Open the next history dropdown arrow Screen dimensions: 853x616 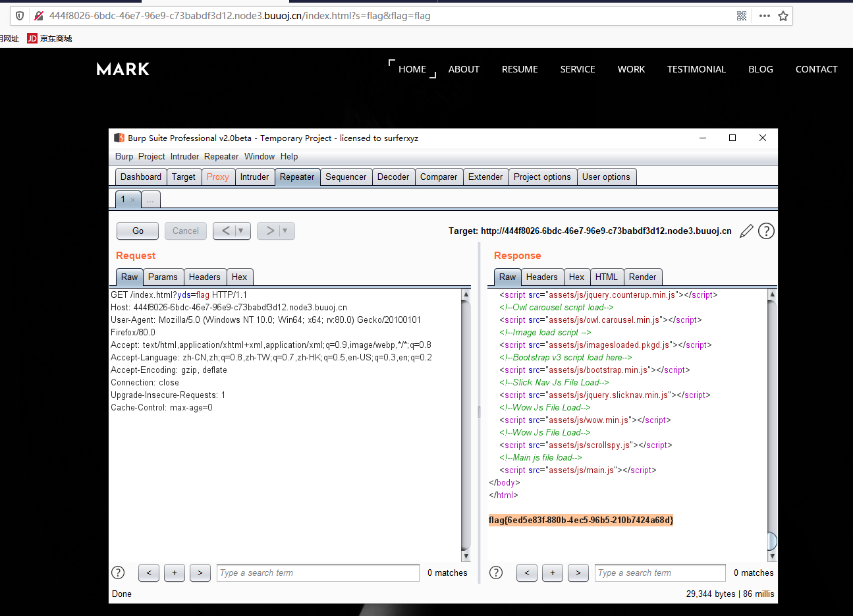[285, 231]
